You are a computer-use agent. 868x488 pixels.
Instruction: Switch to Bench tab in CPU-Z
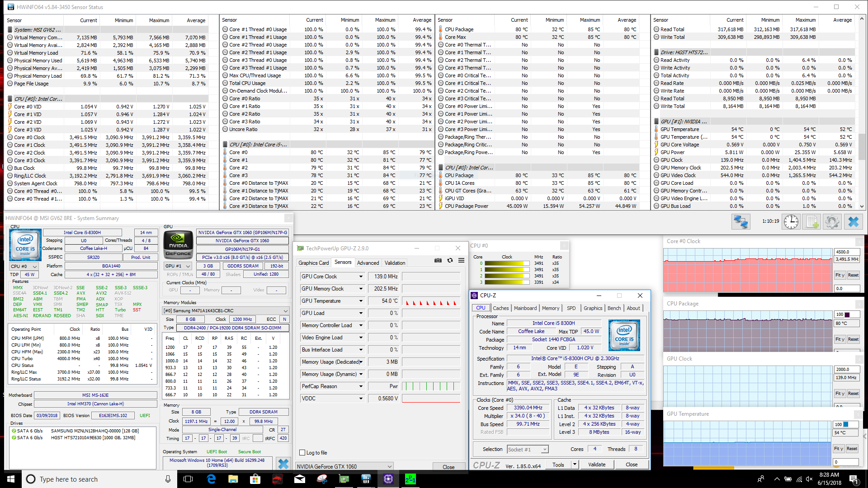[x=614, y=308]
